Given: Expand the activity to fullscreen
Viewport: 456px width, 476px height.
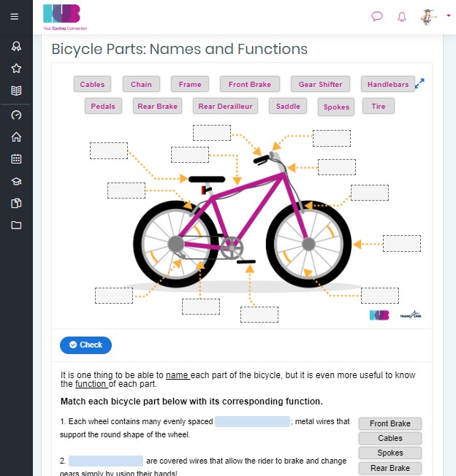Looking at the screenshot, I should [419, 84].
